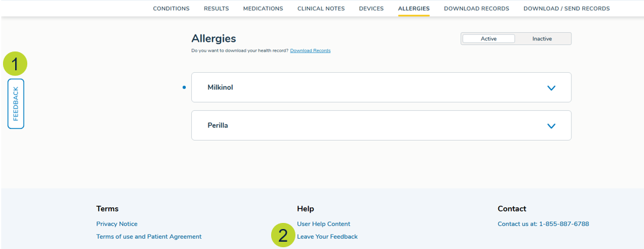Open the Privacy Notice link
The height and width of the screenshot is (249, 644).
[117, 224]
